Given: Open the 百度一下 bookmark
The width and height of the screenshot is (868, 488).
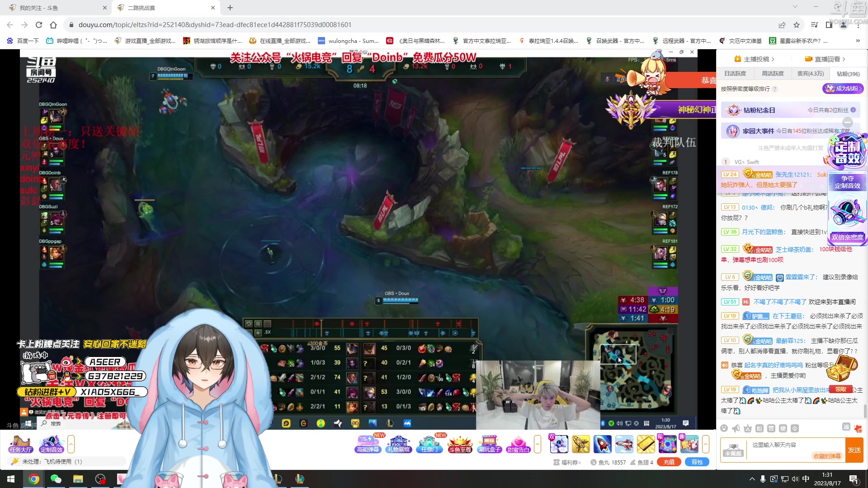Looking at the screenshot, I should [23, 41].
